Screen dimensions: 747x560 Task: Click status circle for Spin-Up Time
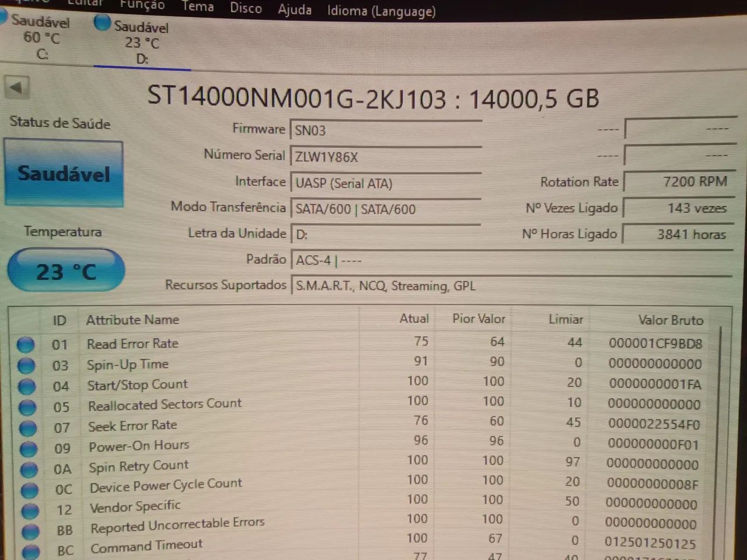point(26,366)
